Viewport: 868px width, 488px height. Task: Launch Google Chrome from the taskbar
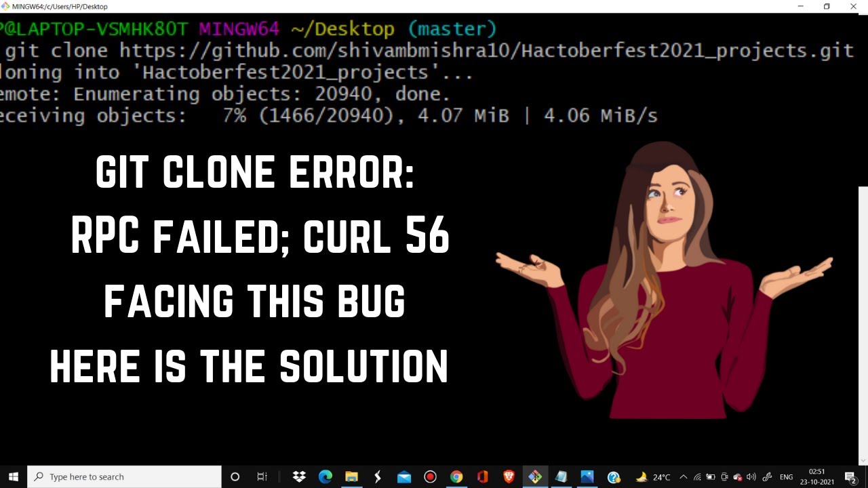[456, 476]
